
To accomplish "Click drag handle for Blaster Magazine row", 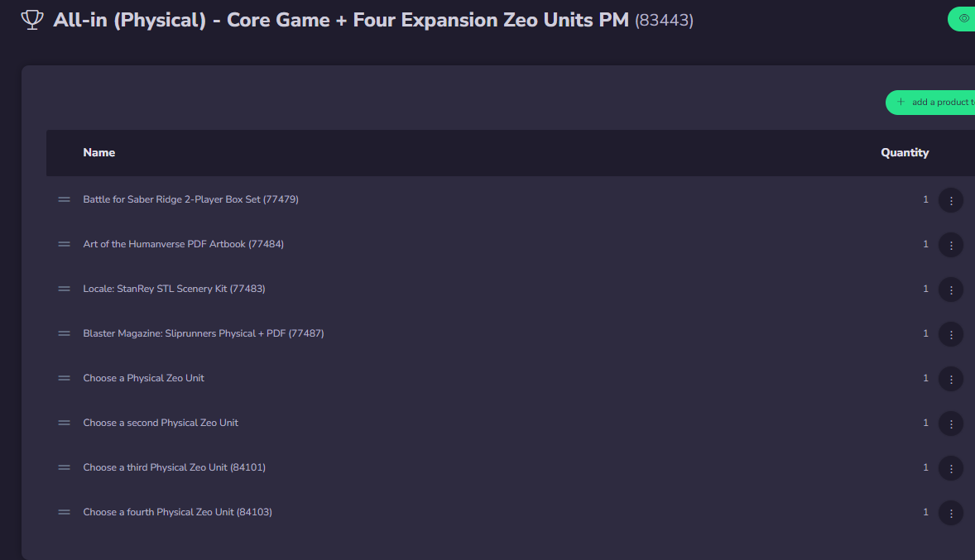I will click(64, 333).
